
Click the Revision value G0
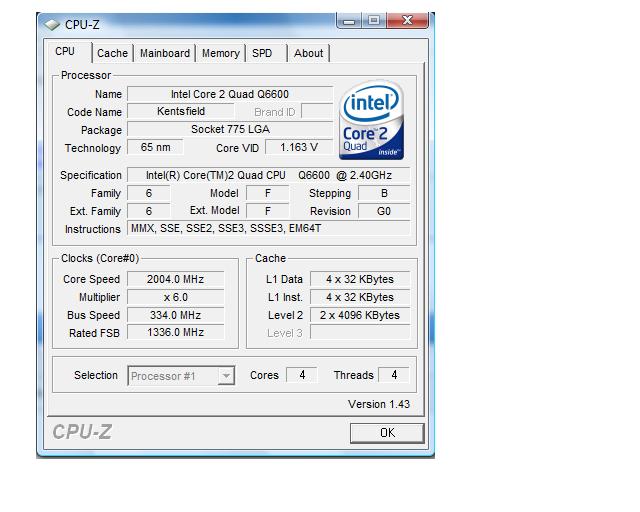pos(384,211)
